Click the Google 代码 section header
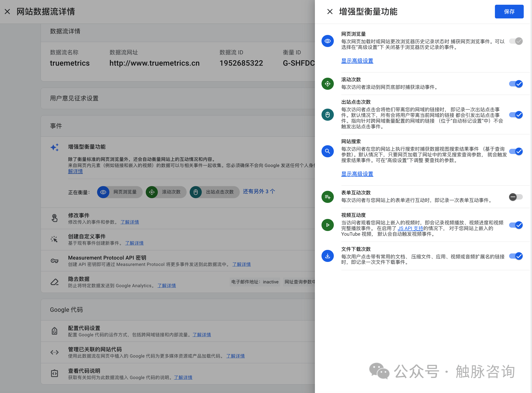Viewport: 532px width, 393px height. 178,310
